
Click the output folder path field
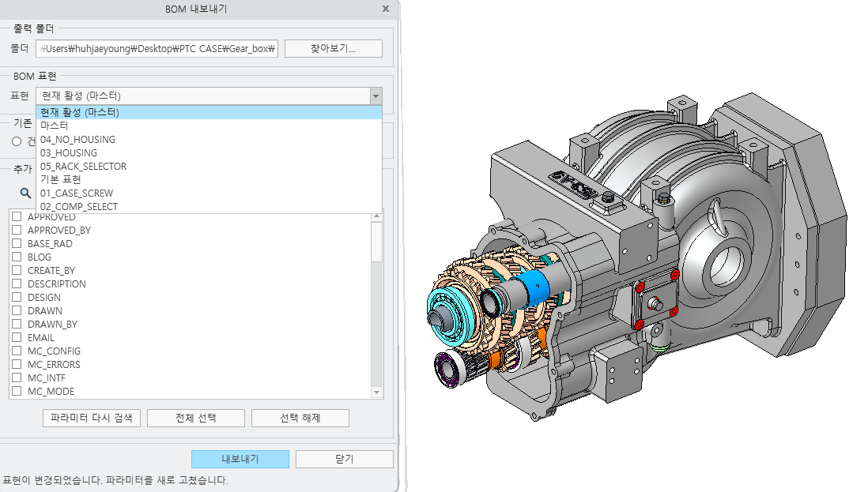157,49
